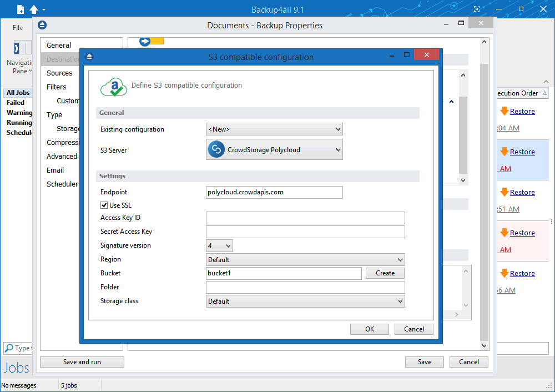The height and width of the screenshot is (392, 555).
Task: Click the CrowdStorage Polycloud server icon
Action: (x=216, y=149)
